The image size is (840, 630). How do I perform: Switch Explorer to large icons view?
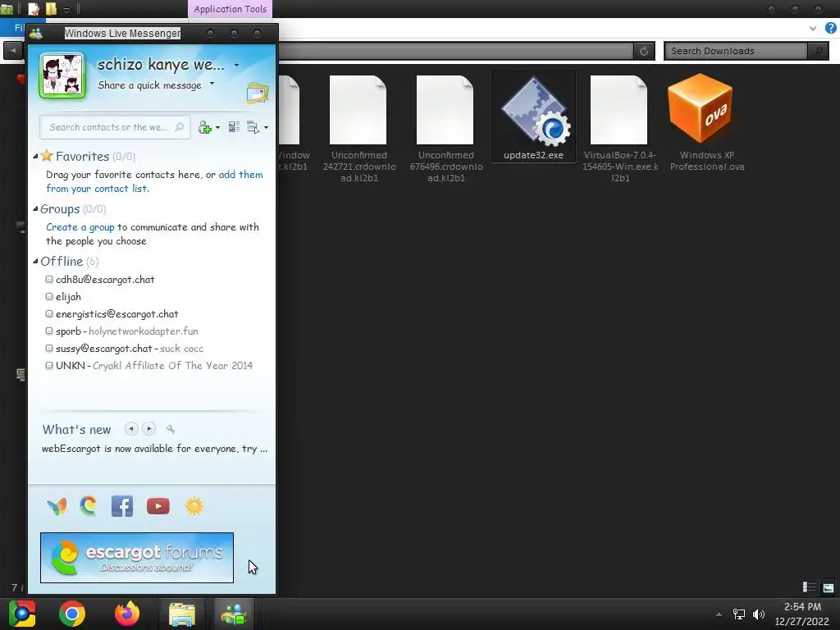[x=829, y=587]
